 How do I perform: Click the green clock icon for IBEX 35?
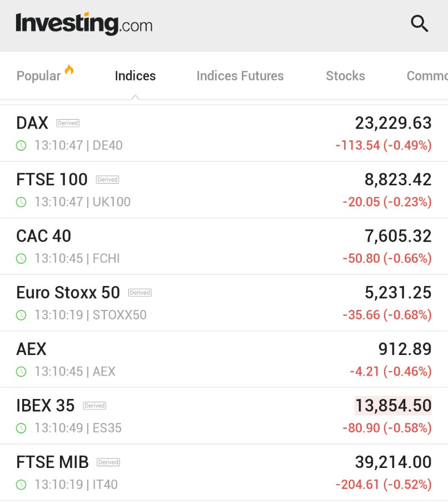tap(21, 428)
